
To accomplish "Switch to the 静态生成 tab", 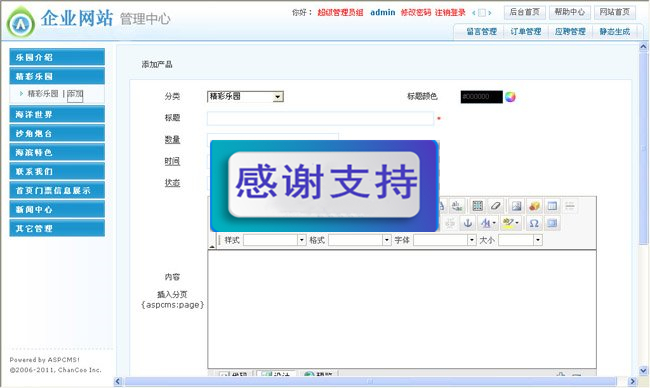I will point(615,32).
